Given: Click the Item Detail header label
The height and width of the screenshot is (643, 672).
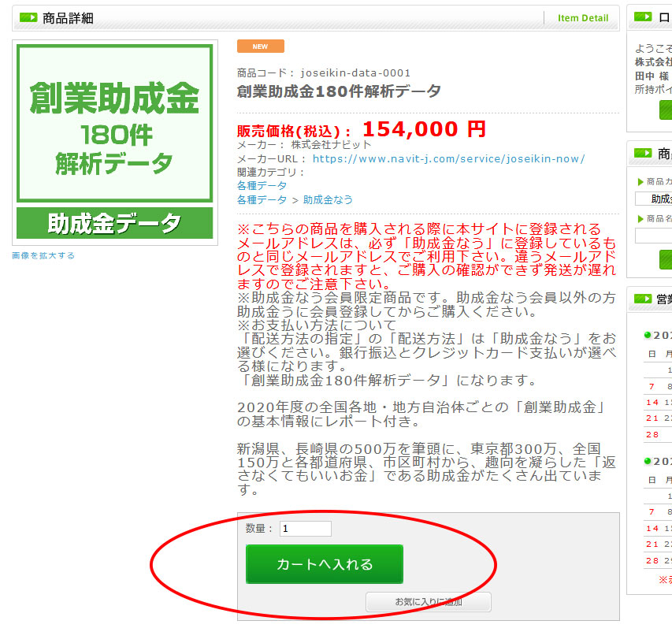Looking at the screenshot, I should tap(583, 18).
